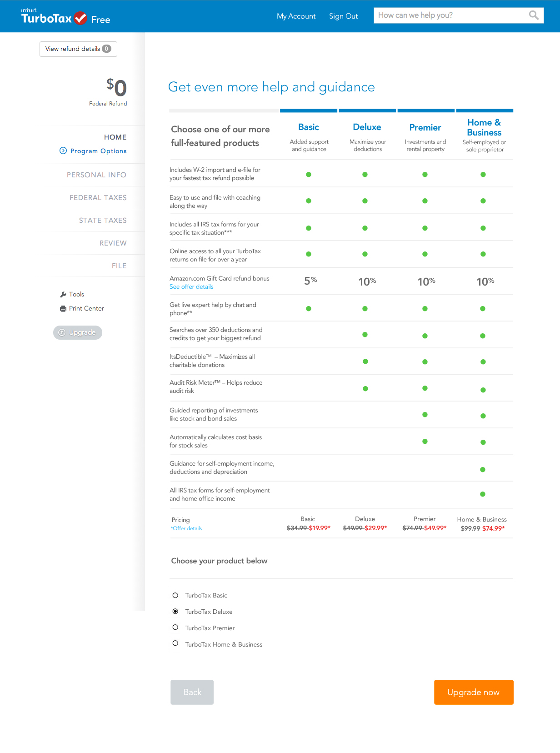Open the Federal Taxes section
This screenshot has width=560, height=753.
98,198
